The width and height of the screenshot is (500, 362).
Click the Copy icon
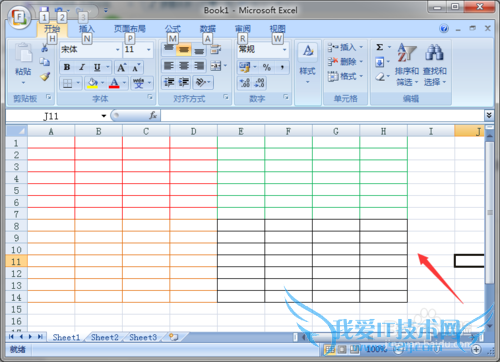[45, 62]
